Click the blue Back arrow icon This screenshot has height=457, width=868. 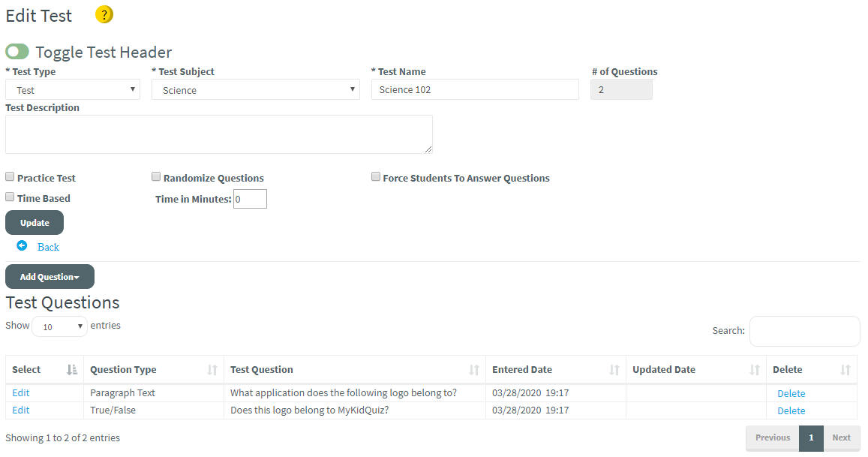pyautogui.click(x=22, y=245)
